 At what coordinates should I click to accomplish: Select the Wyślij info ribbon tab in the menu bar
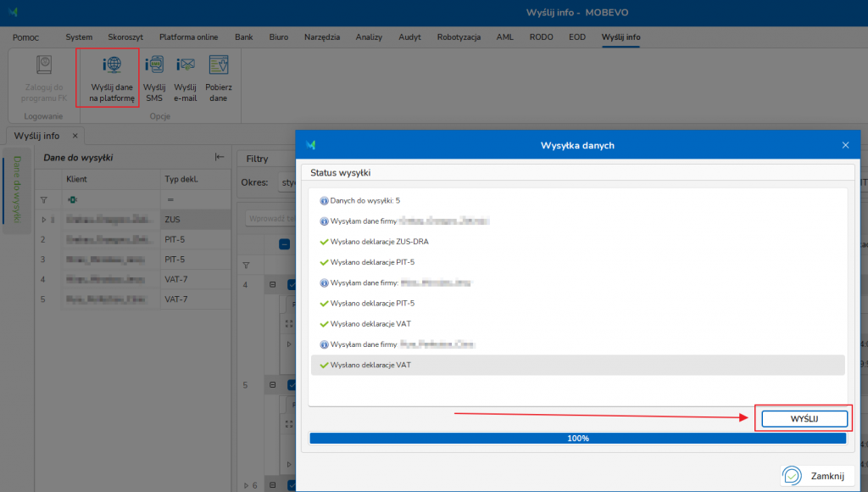click(621, 37)
